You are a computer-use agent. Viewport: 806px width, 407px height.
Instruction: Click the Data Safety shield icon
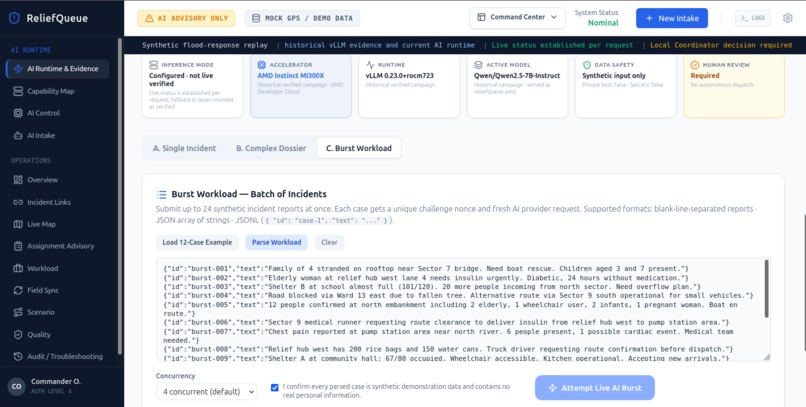tap(587, 65)
